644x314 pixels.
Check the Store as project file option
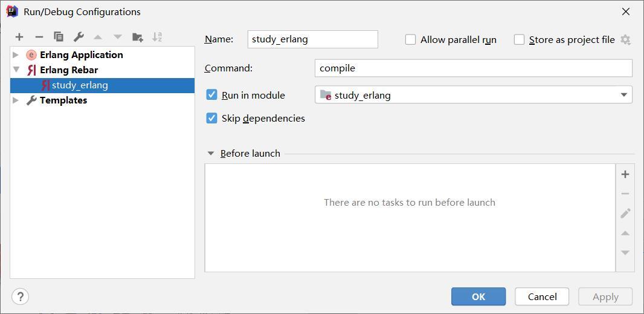coord(519,40)
